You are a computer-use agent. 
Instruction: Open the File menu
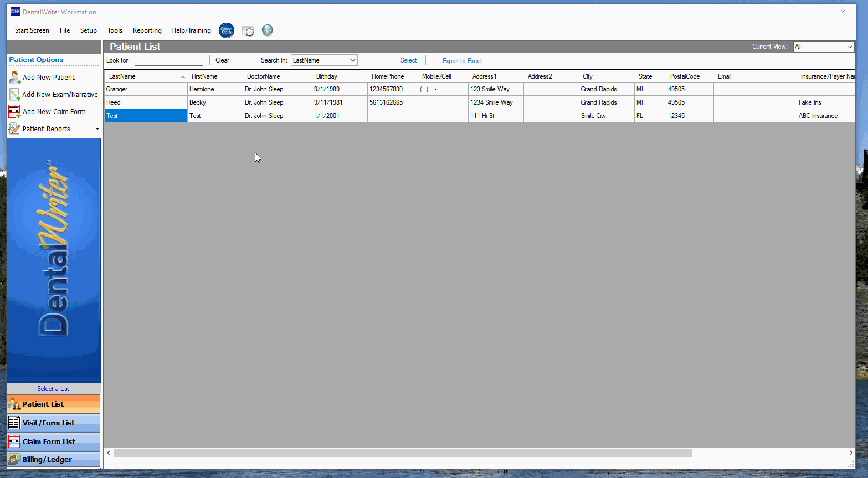click(65, 30)
